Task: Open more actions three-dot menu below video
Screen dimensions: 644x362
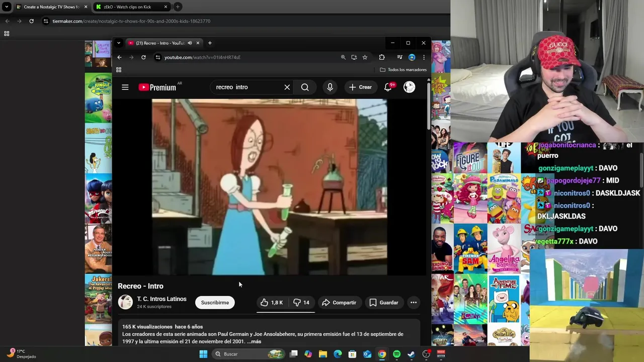Action: tap(414, 303)
